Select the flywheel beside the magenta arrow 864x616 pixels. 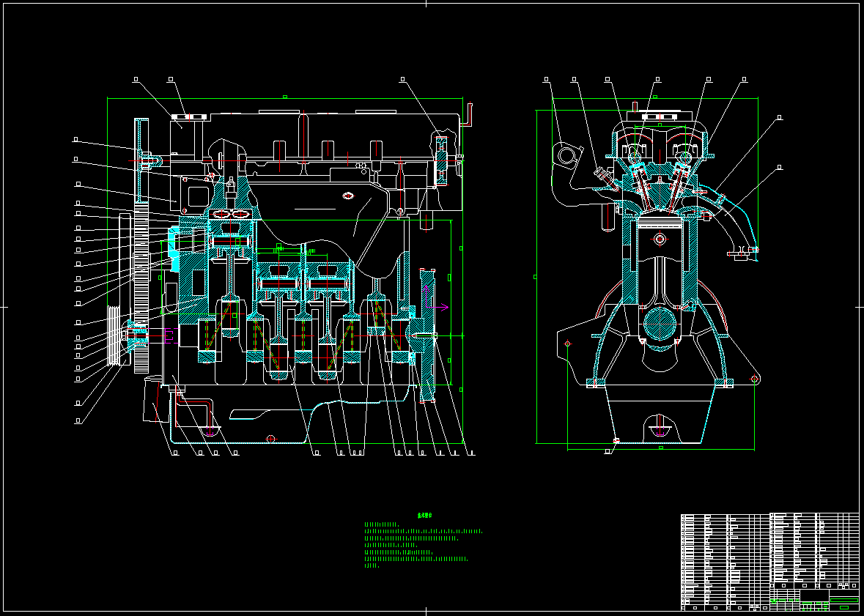tap(427, 336)
